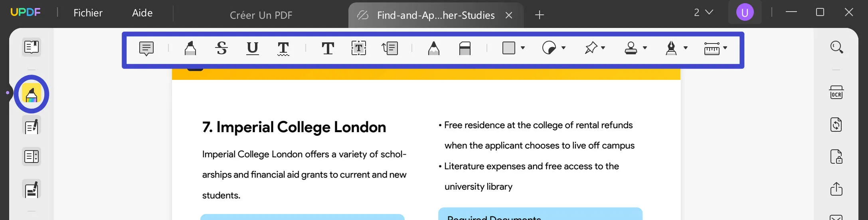Screen dimensions: 868x220
Task: Click the text university library
Action: click(478, 186)
